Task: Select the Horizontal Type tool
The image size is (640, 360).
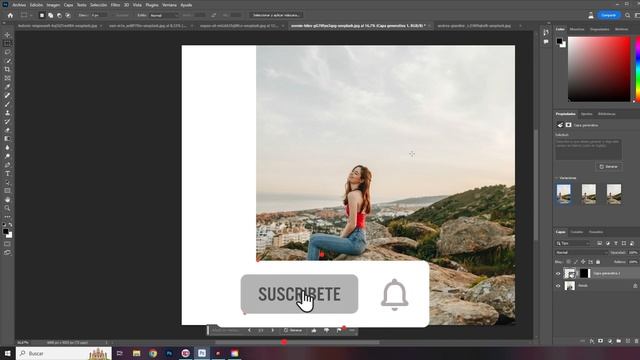Action: pos(7,174)
